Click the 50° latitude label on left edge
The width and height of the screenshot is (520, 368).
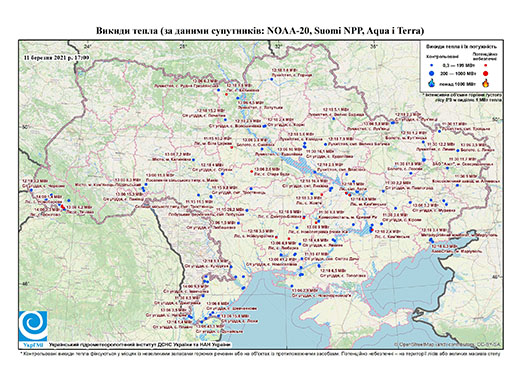25,127
